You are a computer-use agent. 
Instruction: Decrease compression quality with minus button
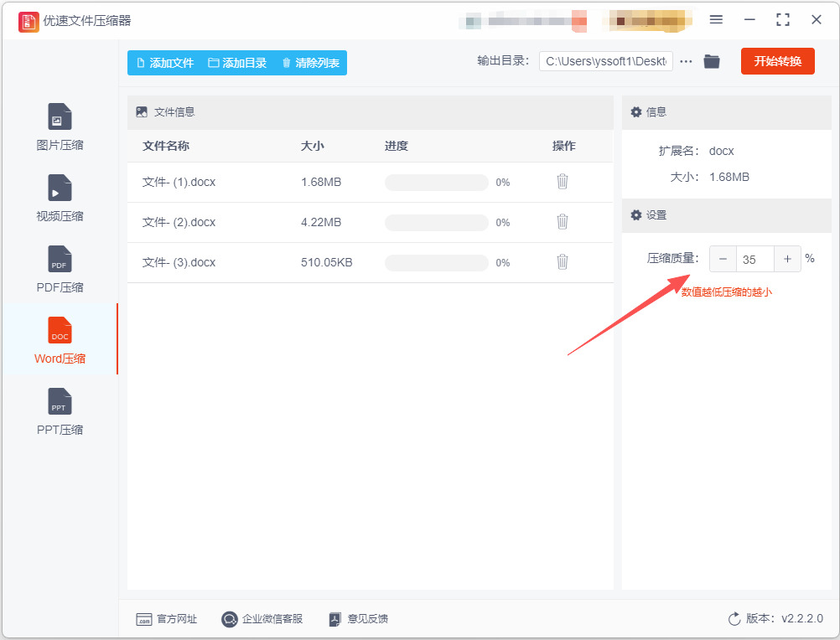point(723,259)
